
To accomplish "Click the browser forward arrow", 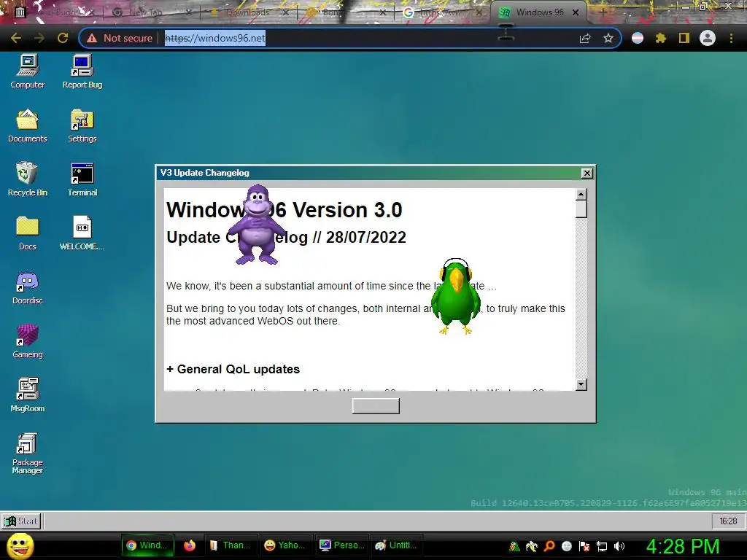I will (x=39, y=38).
